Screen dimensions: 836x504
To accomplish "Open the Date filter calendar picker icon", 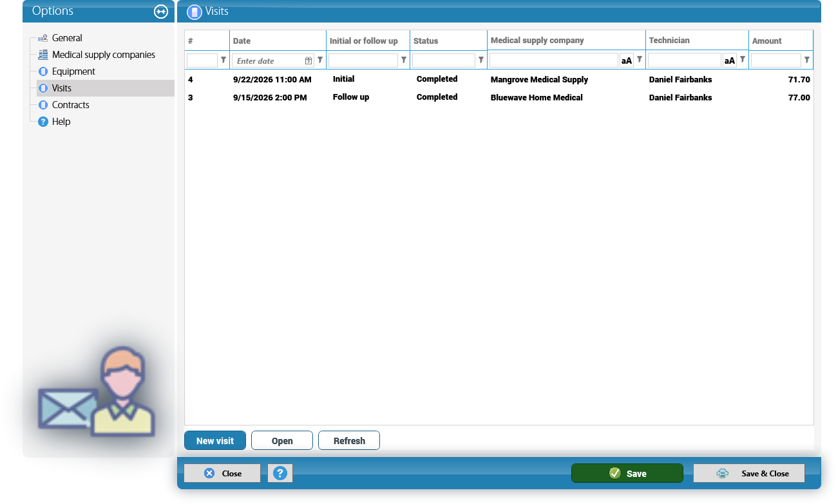I will pos(309,61).
